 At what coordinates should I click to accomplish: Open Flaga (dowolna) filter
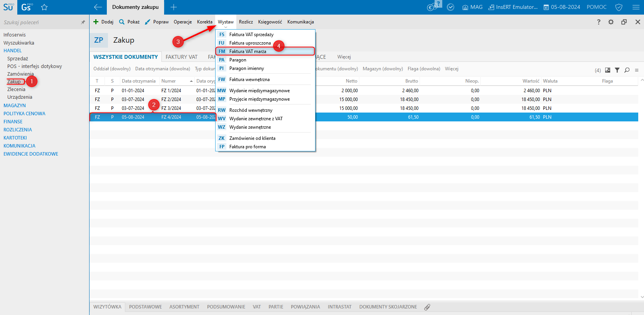click(x=424, y=69)
